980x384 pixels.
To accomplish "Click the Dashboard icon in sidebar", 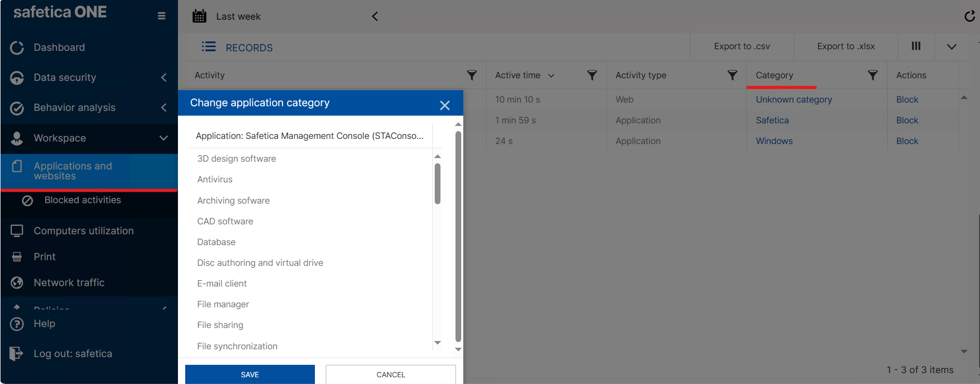I will point(17,48).
